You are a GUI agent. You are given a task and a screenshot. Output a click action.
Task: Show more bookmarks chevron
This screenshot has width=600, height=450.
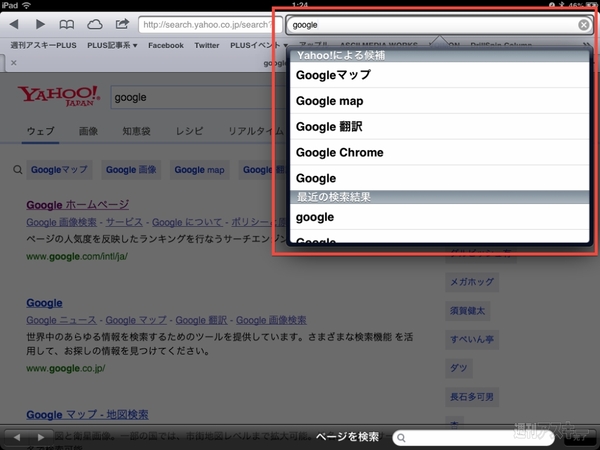(587, 45)
